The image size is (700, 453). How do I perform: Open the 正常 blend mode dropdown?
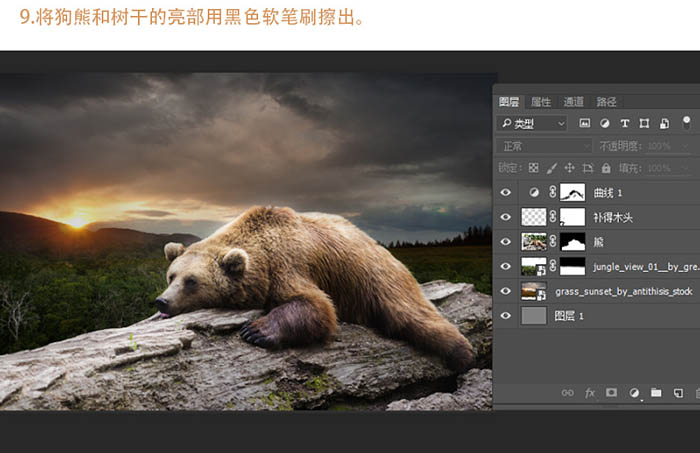[544, 146]
